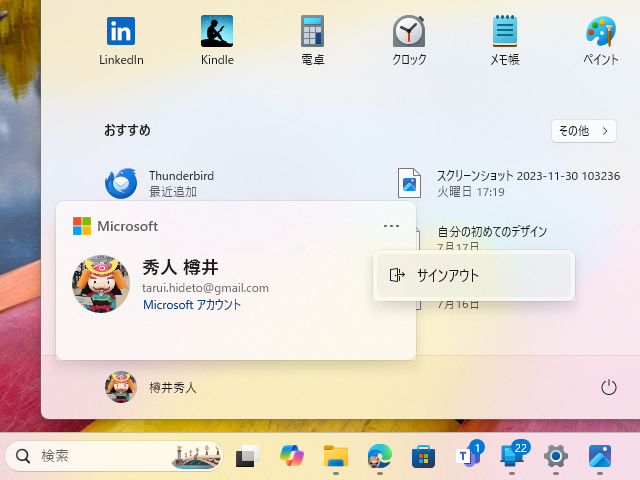This screenshot has width=640, height=480.
Task: Open the ペイント paint app
Action: click(x=600, y=41)
